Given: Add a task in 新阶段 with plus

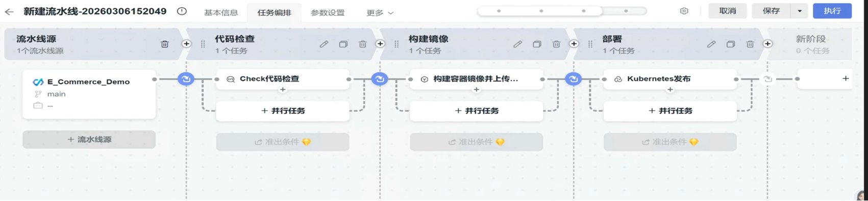Looking at the screenshot, I should coord(846,79).
